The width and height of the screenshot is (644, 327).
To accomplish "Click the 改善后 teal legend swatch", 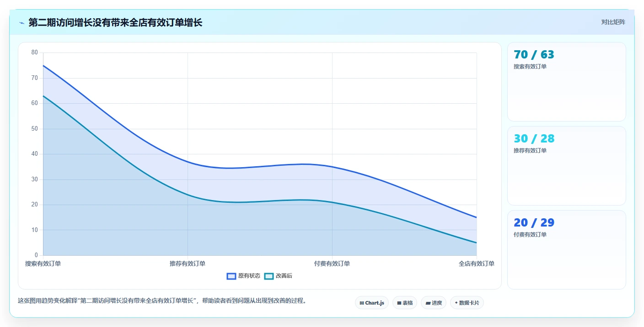I will (x=269, y=276).
